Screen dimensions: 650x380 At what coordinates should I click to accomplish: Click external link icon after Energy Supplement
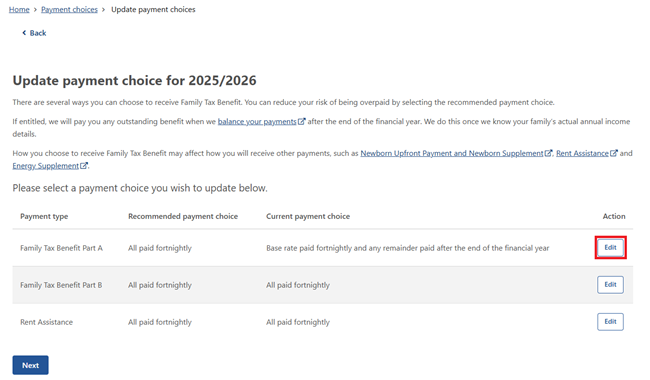point(84,165)
